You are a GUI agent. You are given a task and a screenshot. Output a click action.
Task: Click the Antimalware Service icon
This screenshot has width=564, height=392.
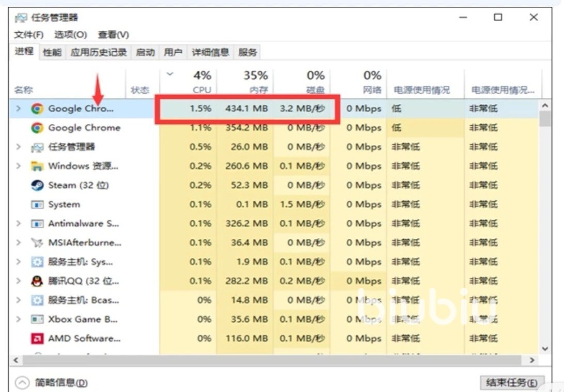(x=37, y=223)
